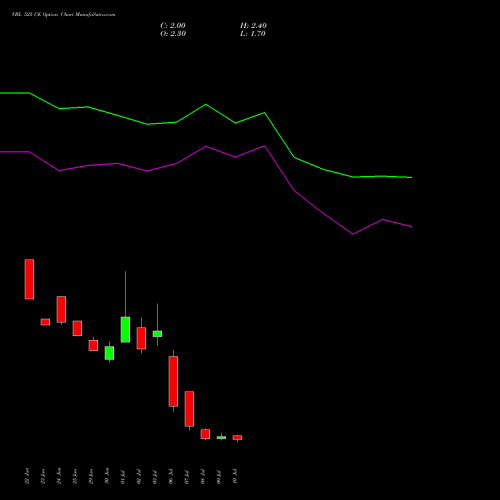This screenshot has height=500, width=500.
Task: Select the 10 Jul date label
Action: (x=235, y=477)
